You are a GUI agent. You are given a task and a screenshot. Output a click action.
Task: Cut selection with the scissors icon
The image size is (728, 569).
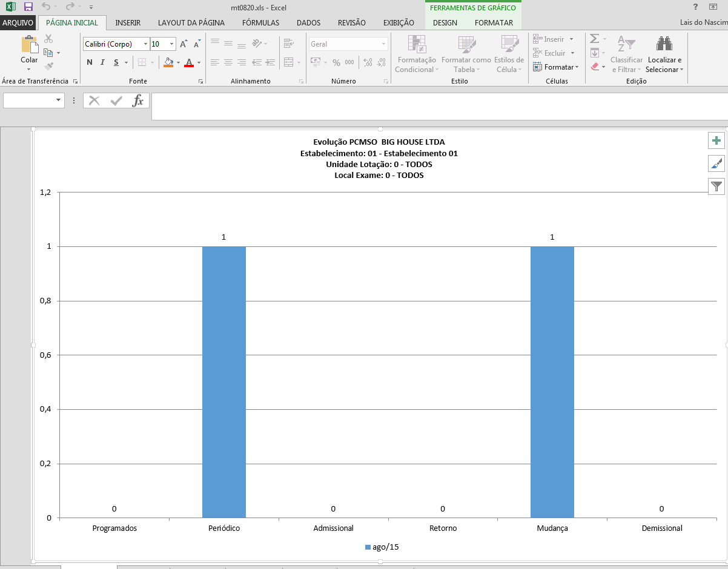49,39
